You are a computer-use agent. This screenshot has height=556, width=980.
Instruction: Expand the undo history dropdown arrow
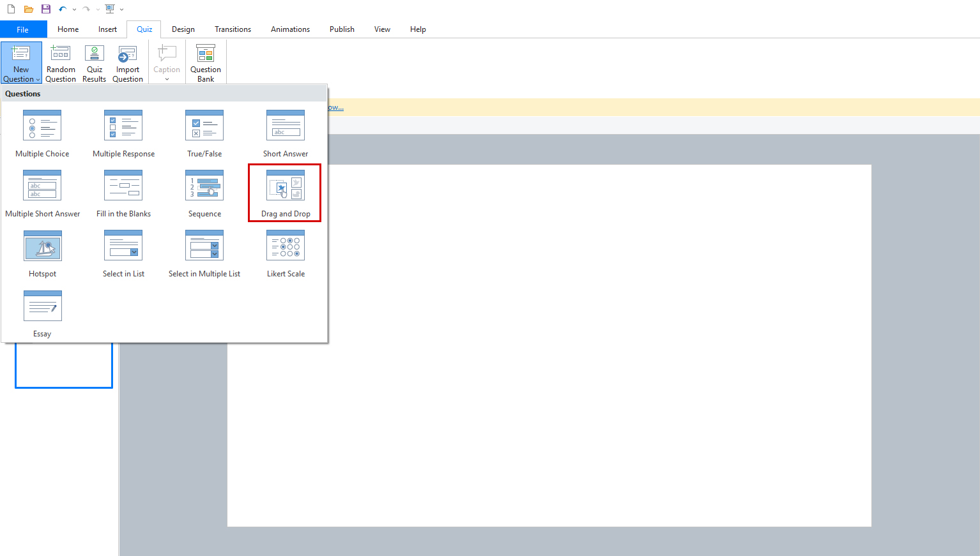pyautogui.click(x=74, y=9)
